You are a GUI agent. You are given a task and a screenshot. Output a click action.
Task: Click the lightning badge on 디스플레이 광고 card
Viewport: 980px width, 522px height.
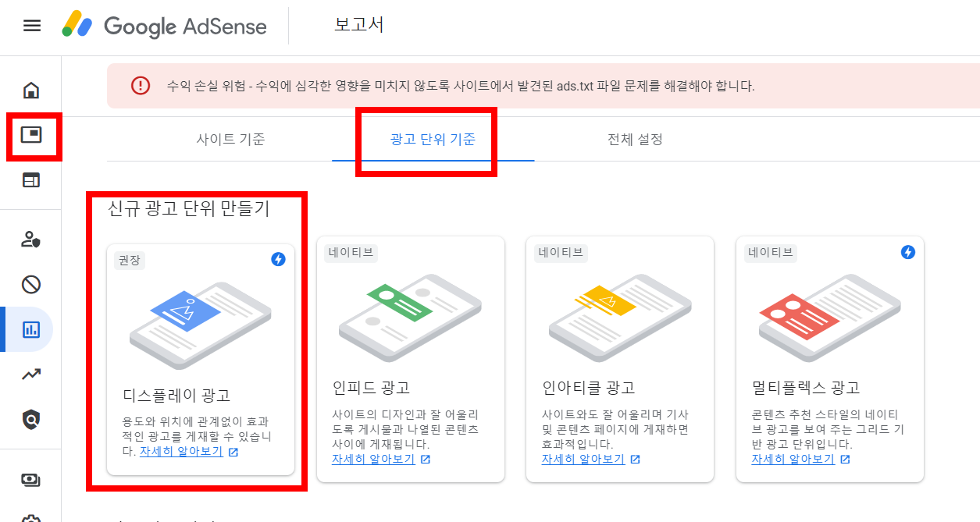point(277,261)
